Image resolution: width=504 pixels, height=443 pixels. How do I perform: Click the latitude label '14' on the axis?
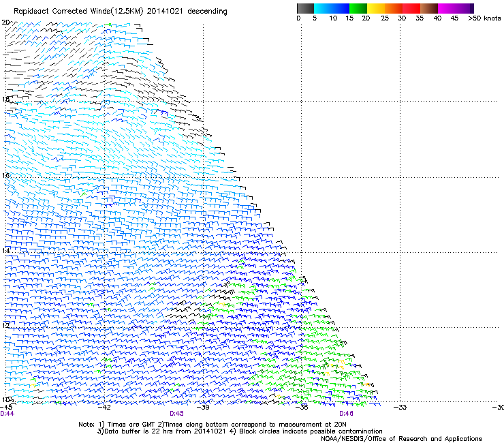point(5,250)
